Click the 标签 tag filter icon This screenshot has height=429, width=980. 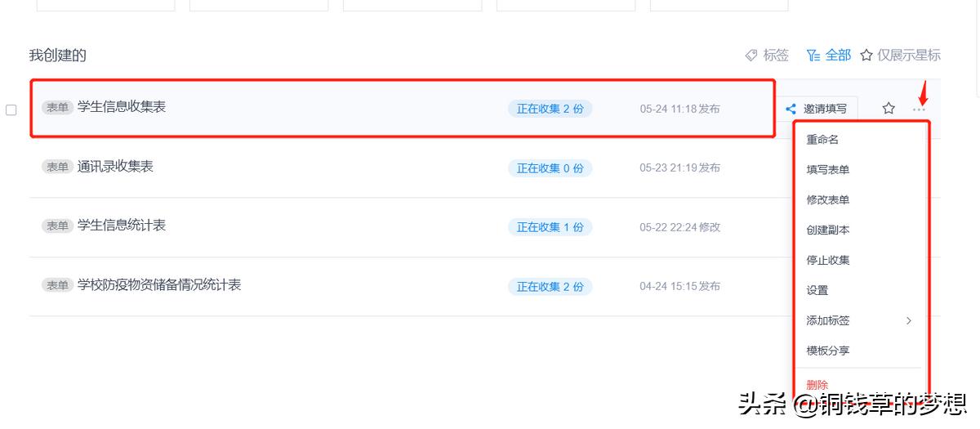(x=752, y=56)
